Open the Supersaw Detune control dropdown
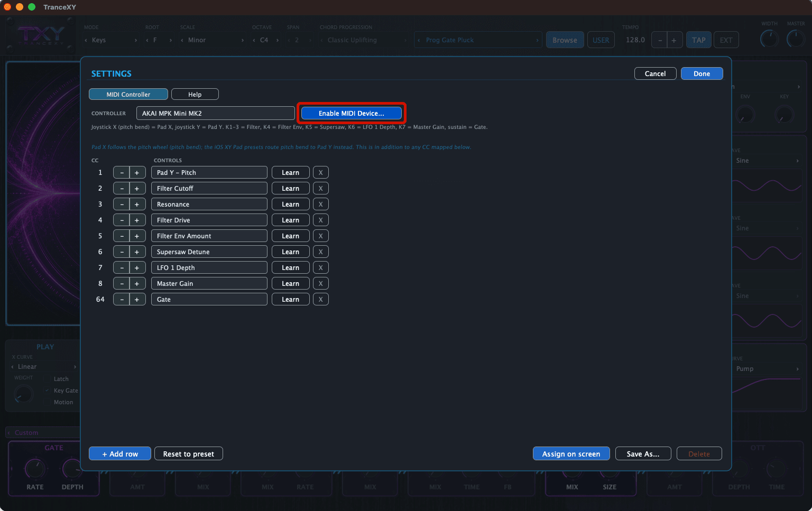Viewport: 812px width, 511px height. [209, 252]
